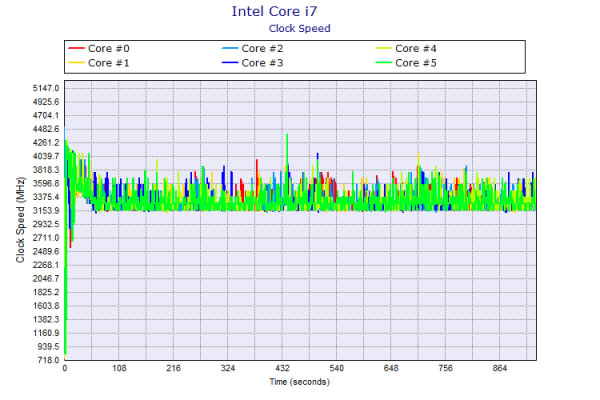Click the 3818.3 y-axis value

click(x=46, y=170)
